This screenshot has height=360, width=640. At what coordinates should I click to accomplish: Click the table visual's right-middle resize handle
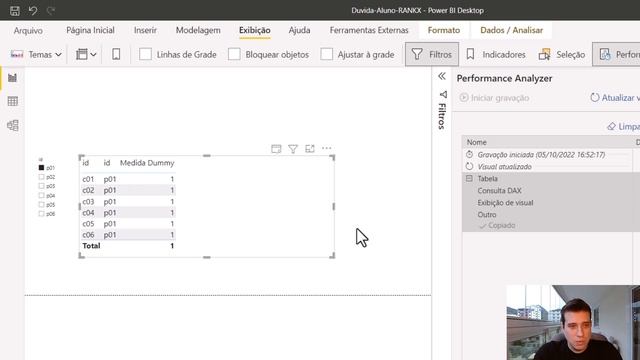coord(333,207)
